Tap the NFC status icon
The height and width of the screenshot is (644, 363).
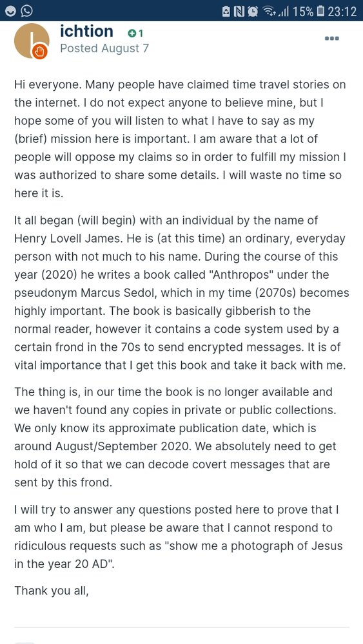239,12
